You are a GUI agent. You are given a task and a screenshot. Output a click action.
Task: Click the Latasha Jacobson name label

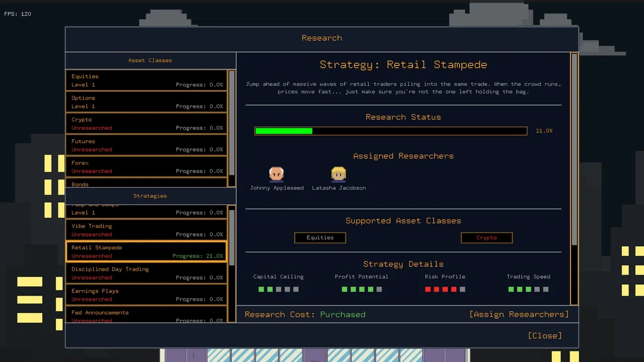[339, 188]
